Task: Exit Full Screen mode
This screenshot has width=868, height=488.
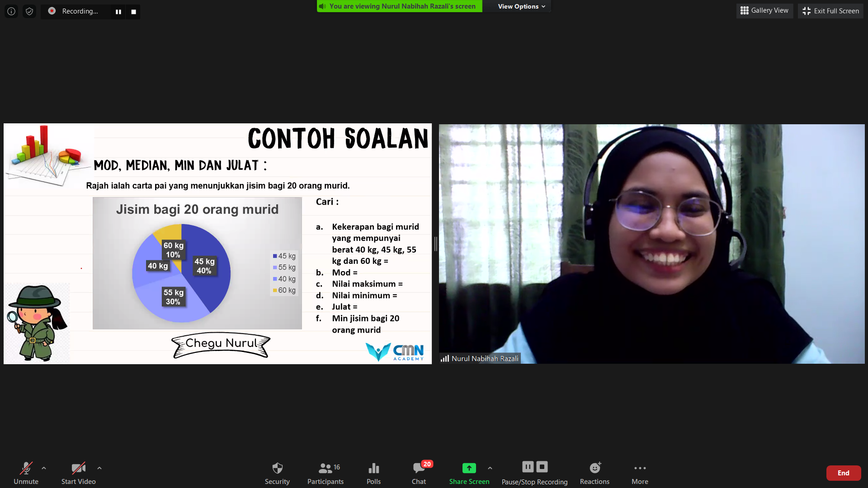Action: (830, 10)
